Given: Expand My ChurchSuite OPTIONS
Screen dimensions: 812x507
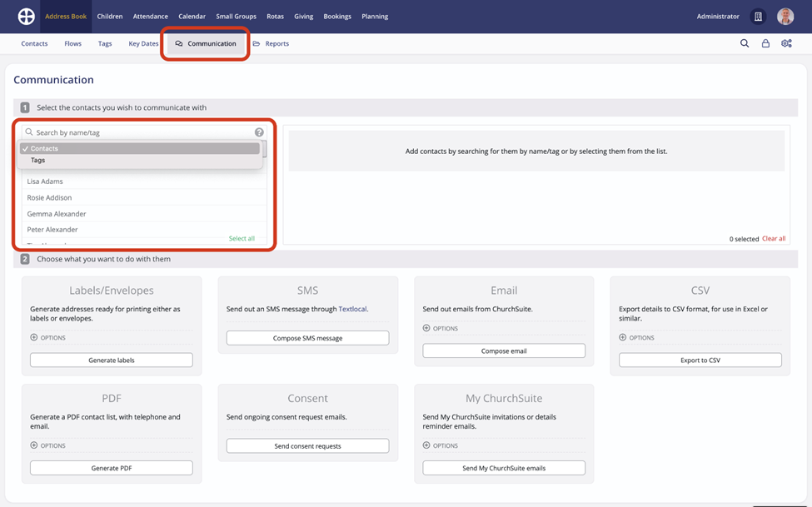Looking at the screenshot, I should 441,445.
